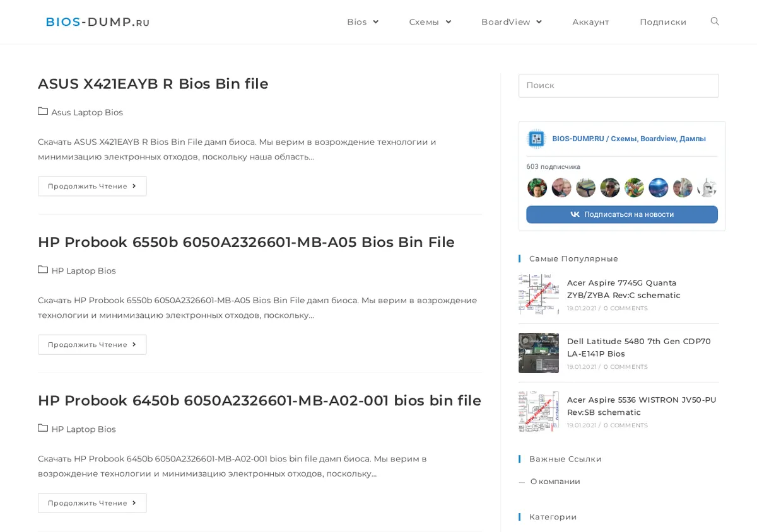Image resolution: width=757 pixels, height=532 pixels.
Task: Open the Аккаунт menu item
Action: [x=590, y=22]
